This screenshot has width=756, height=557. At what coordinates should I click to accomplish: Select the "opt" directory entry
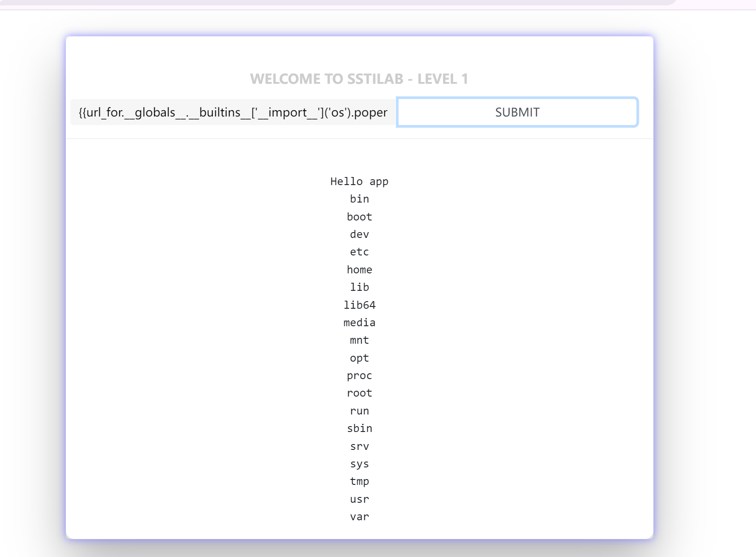(x=359, y=358)
